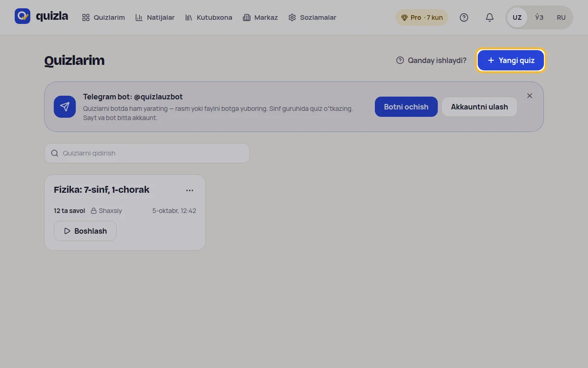Go to Quizlarim section
The height and width of the screenshot is (368, 588).
pyautogui.click(x=103, y=17)
